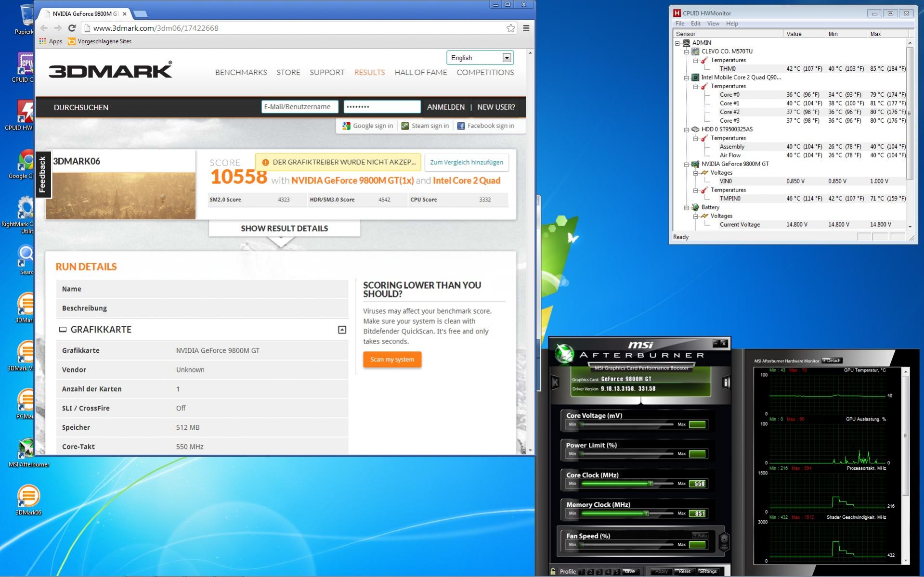Open the 3DMark06 desktop shortcut
This screenshot has width=924, height=577.
point(28,500)
